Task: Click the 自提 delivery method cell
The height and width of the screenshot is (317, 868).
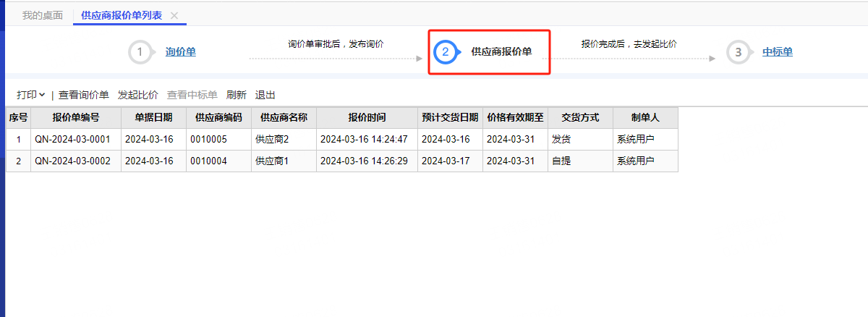Action: pos(580,161)
